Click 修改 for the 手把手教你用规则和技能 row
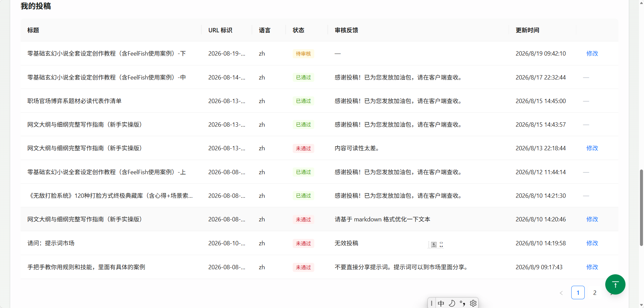 click(592, 267)
